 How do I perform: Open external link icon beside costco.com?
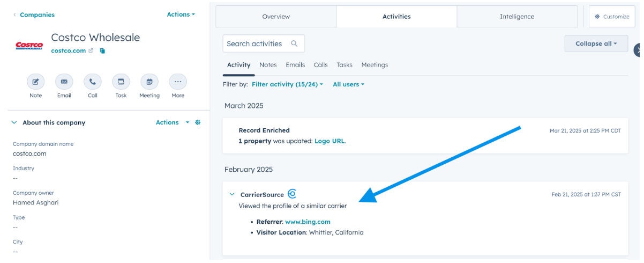tap(91, 50)
